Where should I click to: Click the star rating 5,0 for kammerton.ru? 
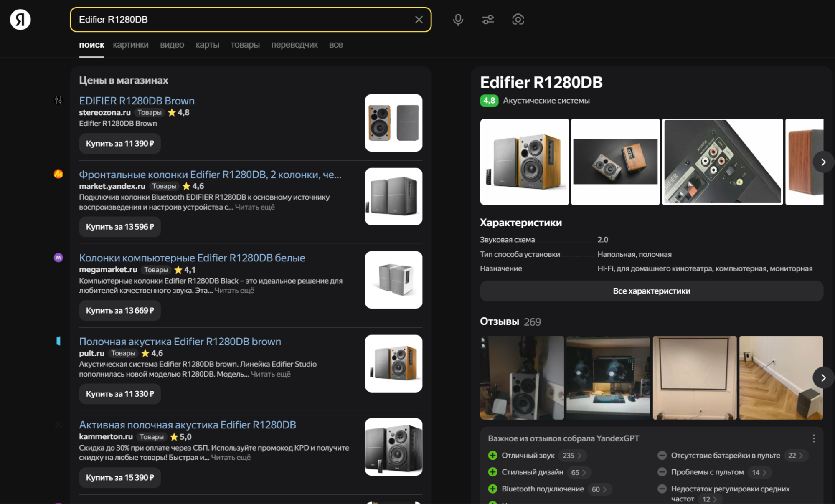181,437
